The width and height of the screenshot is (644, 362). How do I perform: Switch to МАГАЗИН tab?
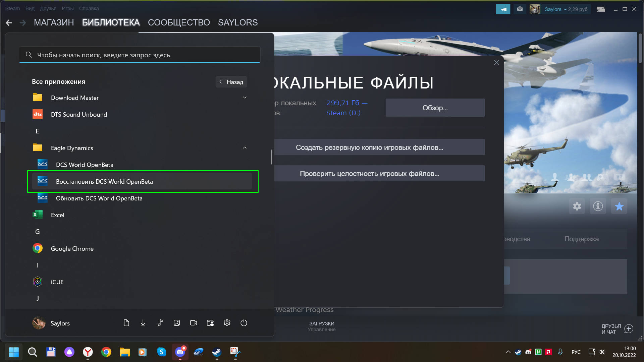[54, 22]
